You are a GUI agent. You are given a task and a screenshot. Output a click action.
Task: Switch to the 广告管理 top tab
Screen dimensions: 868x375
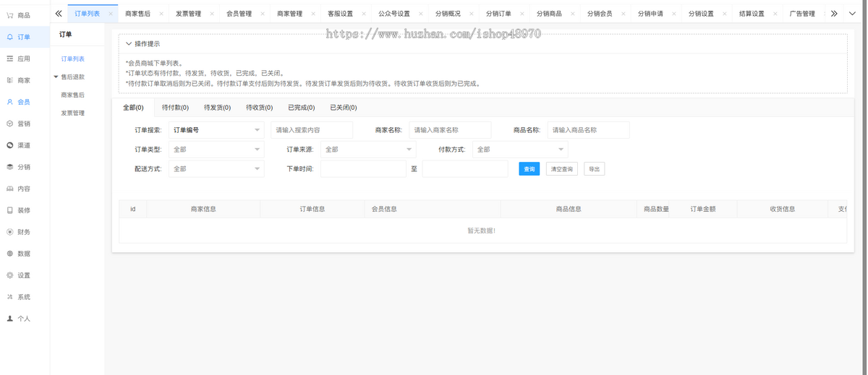pyautogui.click(x=802, y=14)
